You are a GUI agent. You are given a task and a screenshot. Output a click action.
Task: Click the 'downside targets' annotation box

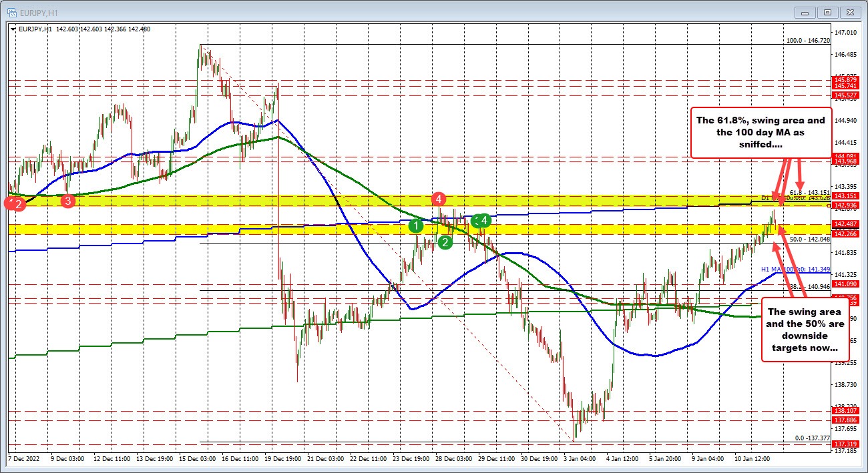pos(805,330)
